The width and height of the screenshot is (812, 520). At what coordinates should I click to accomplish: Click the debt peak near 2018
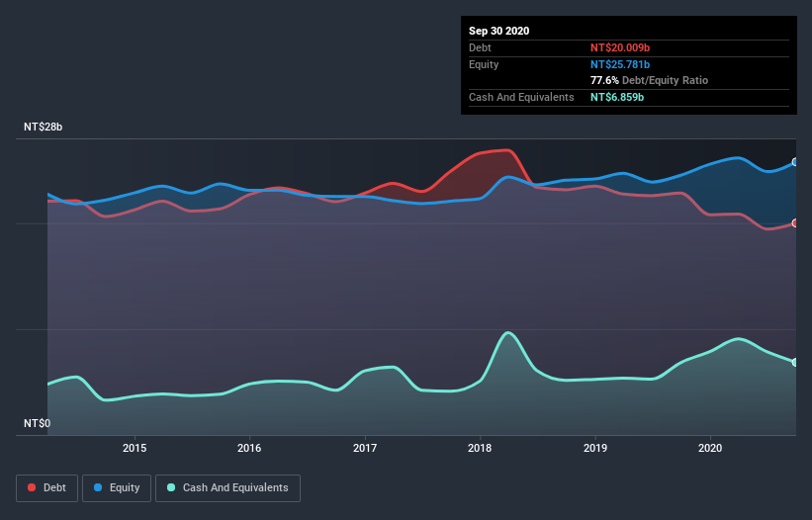click(x=507, y=150)
